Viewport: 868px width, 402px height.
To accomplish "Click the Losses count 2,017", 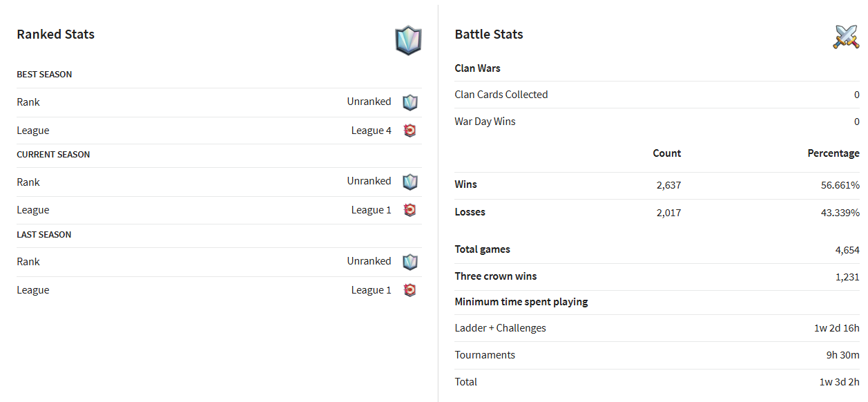I will coord(668,213).
